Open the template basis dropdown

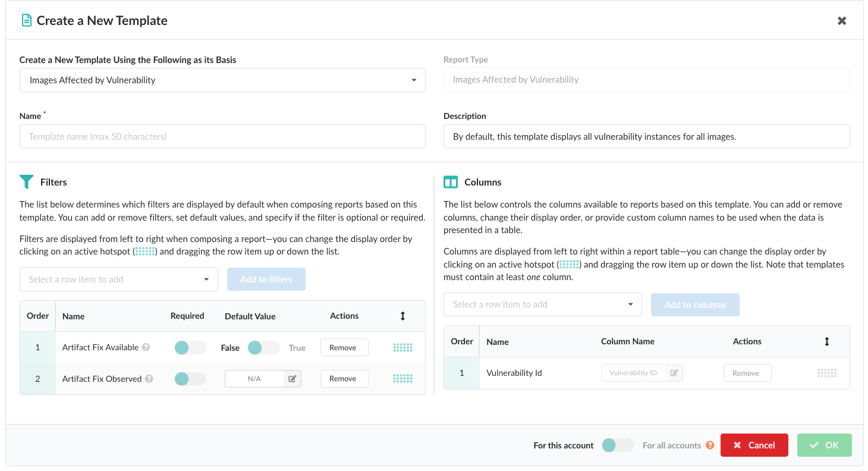[x=222, y=80]
